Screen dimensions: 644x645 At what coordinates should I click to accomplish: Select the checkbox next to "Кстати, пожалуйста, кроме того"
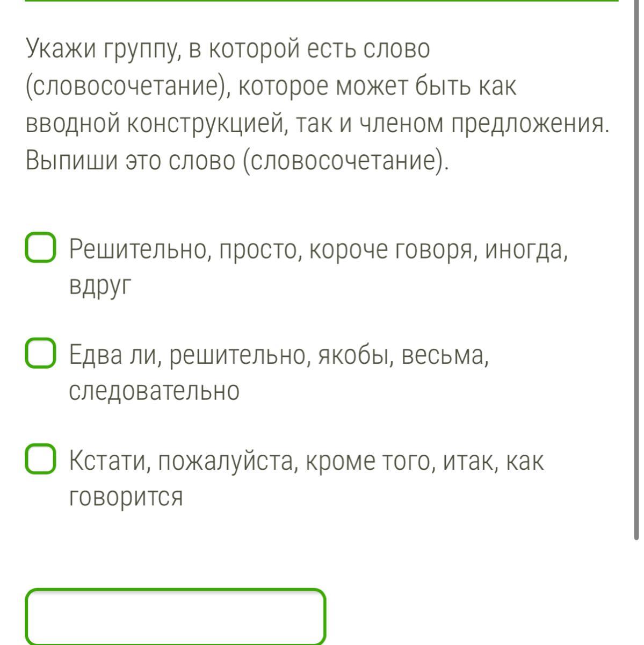coord(40,460)
